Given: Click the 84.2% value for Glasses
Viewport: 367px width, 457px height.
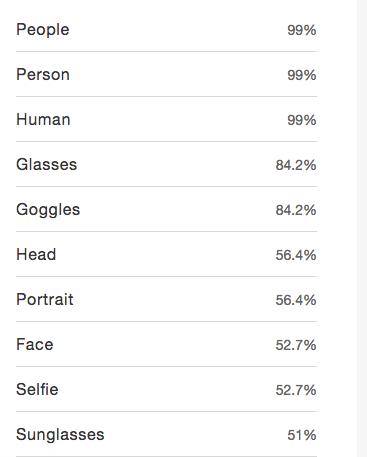Looking at the screenshot, I should click(296, 165).
